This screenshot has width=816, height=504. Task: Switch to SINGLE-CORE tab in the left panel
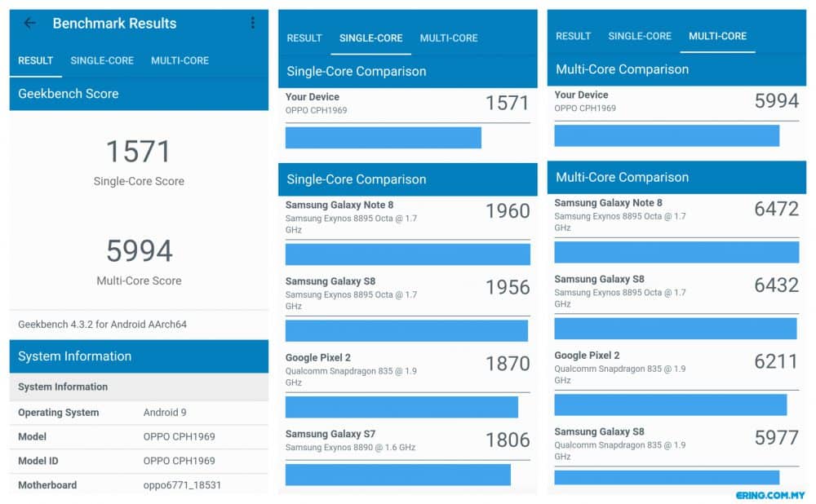coord(102,61)
